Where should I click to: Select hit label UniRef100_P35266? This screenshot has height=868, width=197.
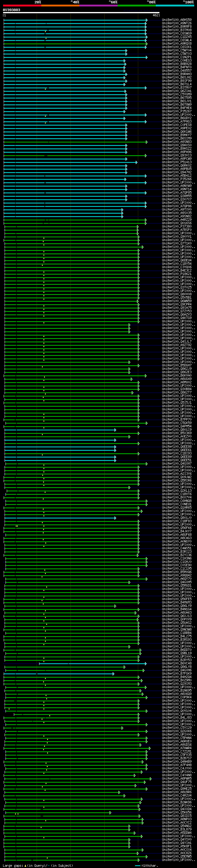[177, 179]
